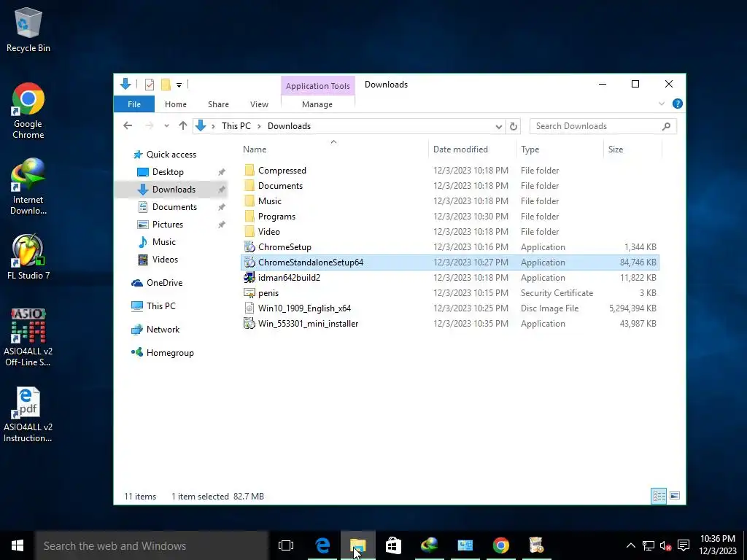Switch to the Home ribbon tab

[x=176, y=104]
